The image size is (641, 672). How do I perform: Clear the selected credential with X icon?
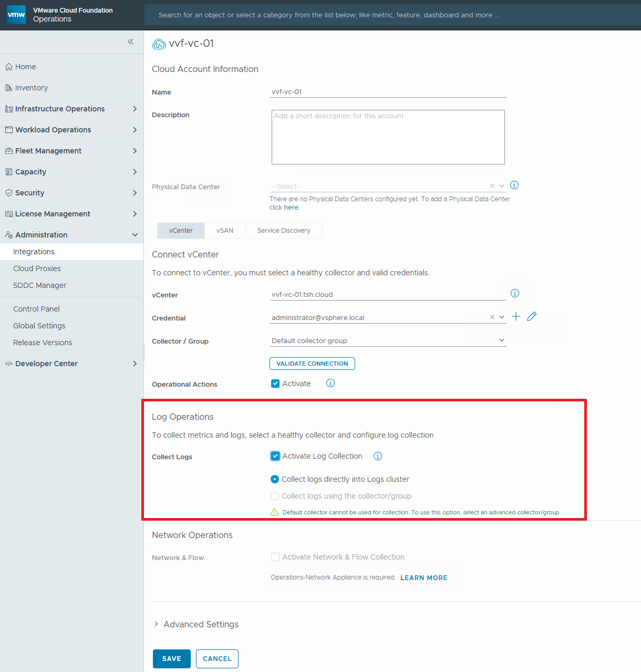point(492,317)
